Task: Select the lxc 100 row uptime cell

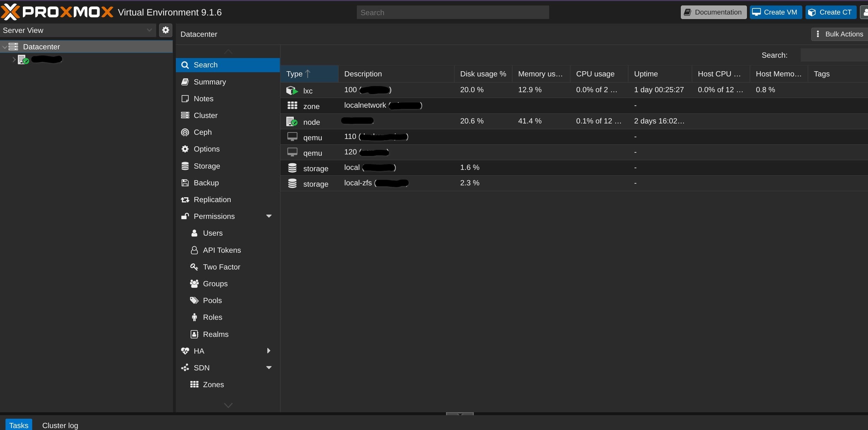Action: (660, 90)
